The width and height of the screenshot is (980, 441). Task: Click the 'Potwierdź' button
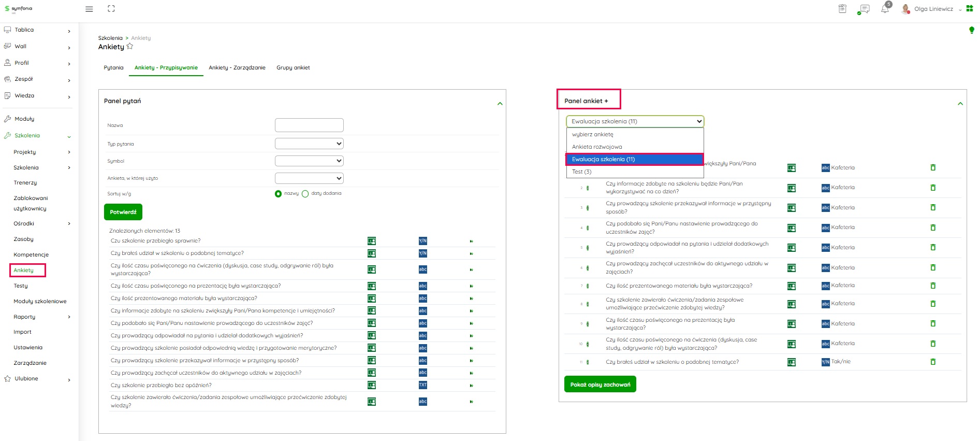[x=123, y=212]
